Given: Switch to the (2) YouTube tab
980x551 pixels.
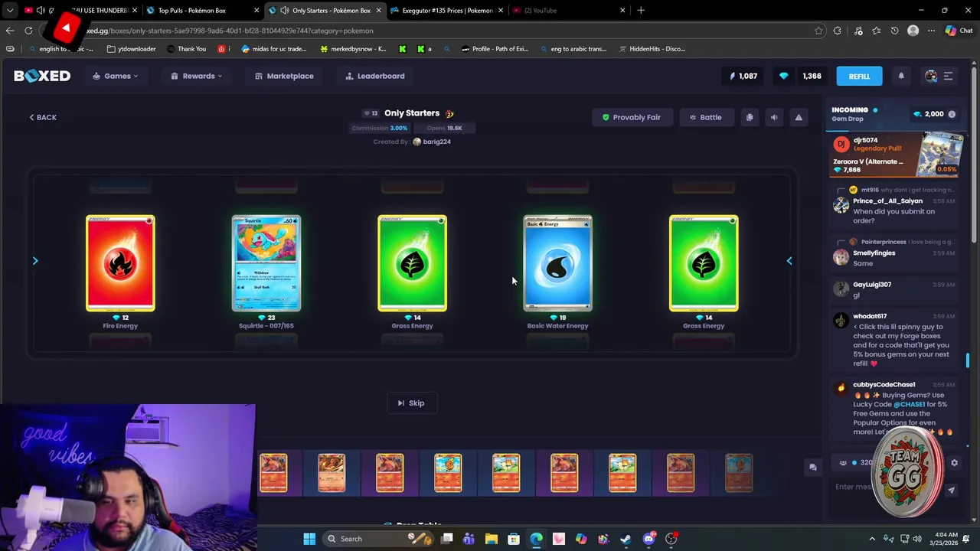Looking at the screenshot, I should (x=568, y=11).
